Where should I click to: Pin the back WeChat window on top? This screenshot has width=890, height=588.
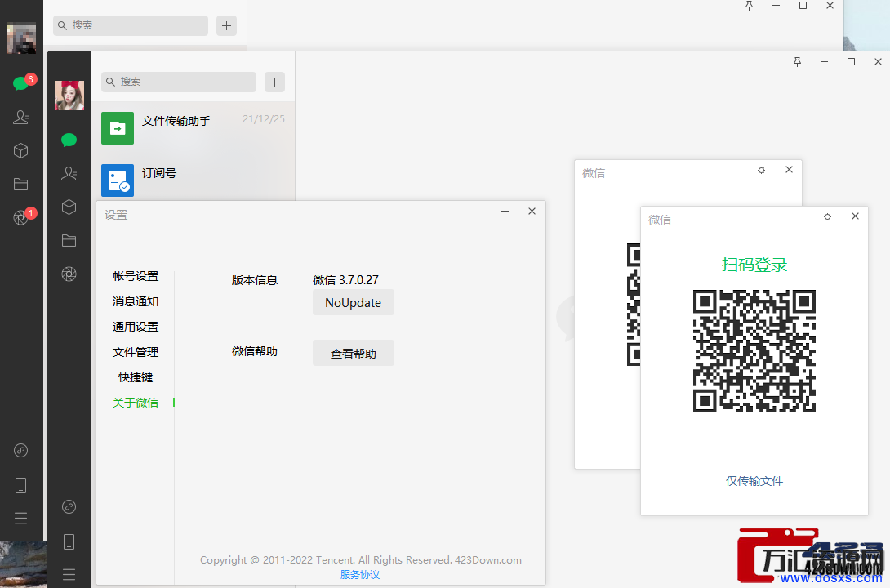point(750,6)
